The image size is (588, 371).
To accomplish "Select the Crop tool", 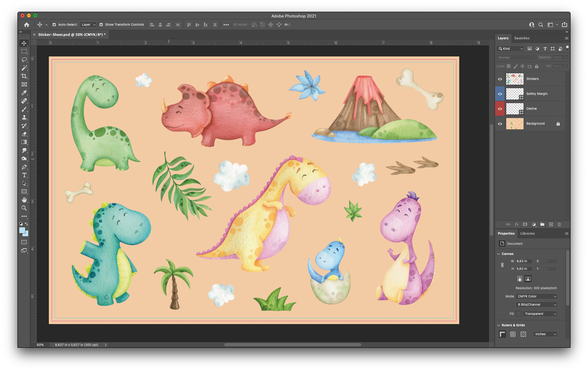I will (x=24, y=76).
